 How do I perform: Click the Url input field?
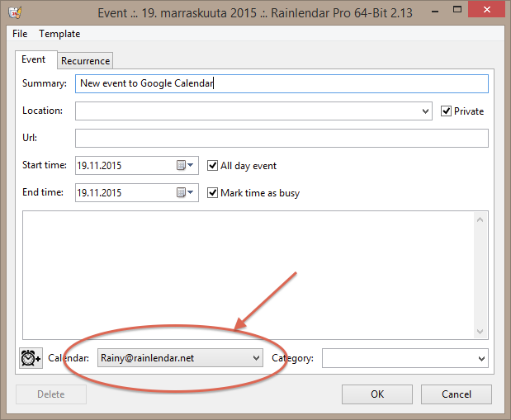point(282,138)
